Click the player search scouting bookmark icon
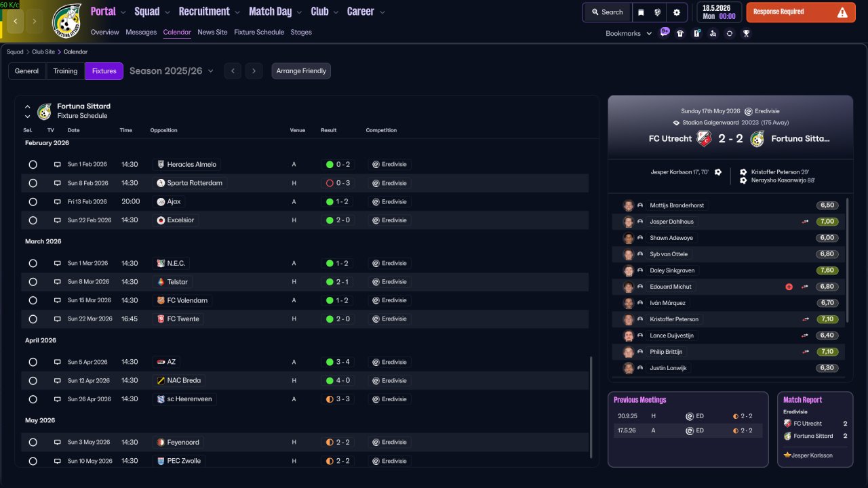The image size is (868, 488). tap(713, 33)
